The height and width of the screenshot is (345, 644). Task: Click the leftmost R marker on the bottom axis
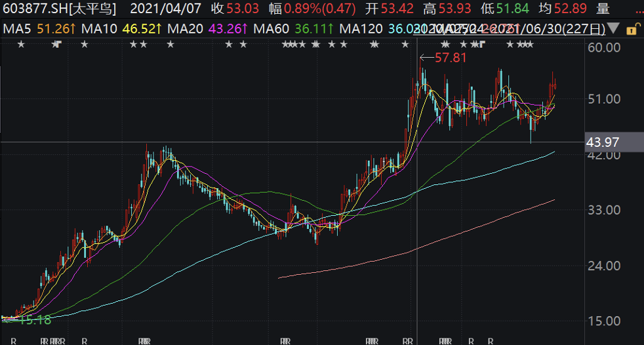(x=14, y=341)
